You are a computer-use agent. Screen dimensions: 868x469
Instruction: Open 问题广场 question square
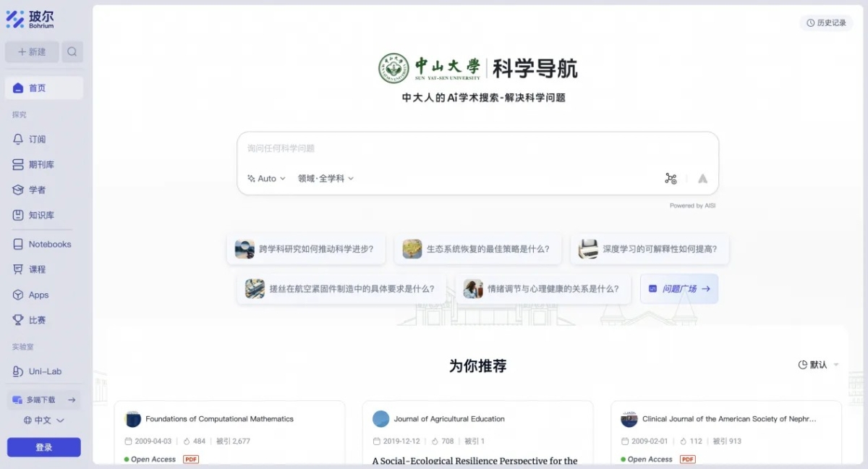(679, 289)
